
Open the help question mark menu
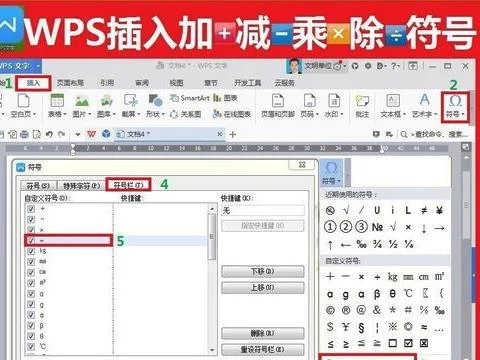(395, 66)
